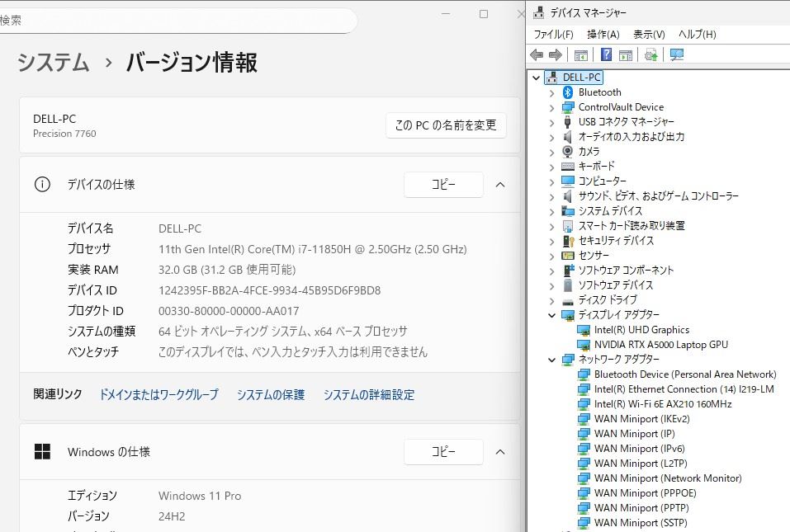Click the scan for hardware changes icon
Image resolution: width=790 pixels, height=532 pixels.
point(677,54)
